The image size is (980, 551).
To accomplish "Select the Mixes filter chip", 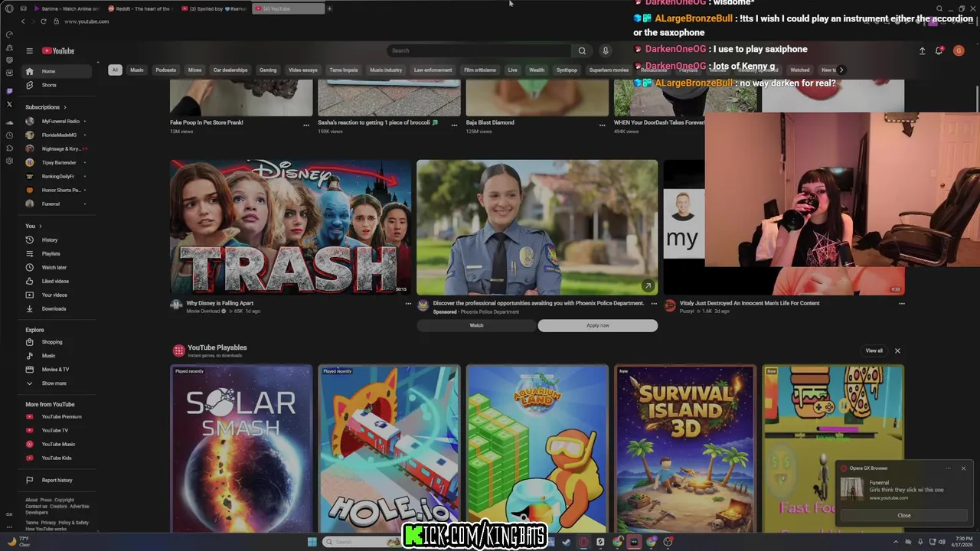I will point(195,70).
